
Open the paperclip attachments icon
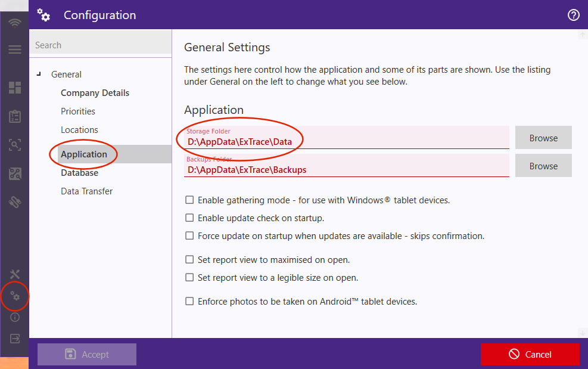click(x=15, y=203)
